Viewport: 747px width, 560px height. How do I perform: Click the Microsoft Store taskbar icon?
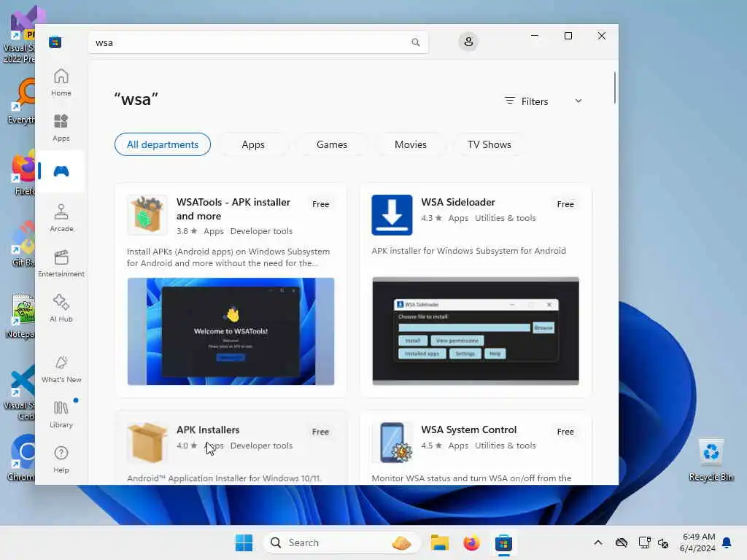503,542
